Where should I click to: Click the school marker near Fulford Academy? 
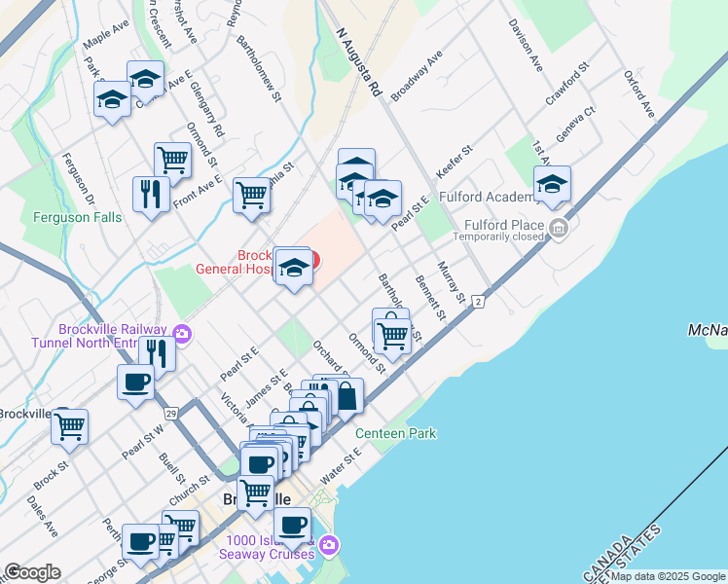point(552,186)
